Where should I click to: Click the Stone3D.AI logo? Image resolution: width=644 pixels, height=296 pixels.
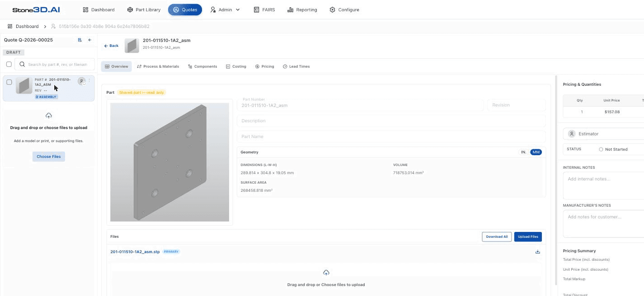(36, 9)
